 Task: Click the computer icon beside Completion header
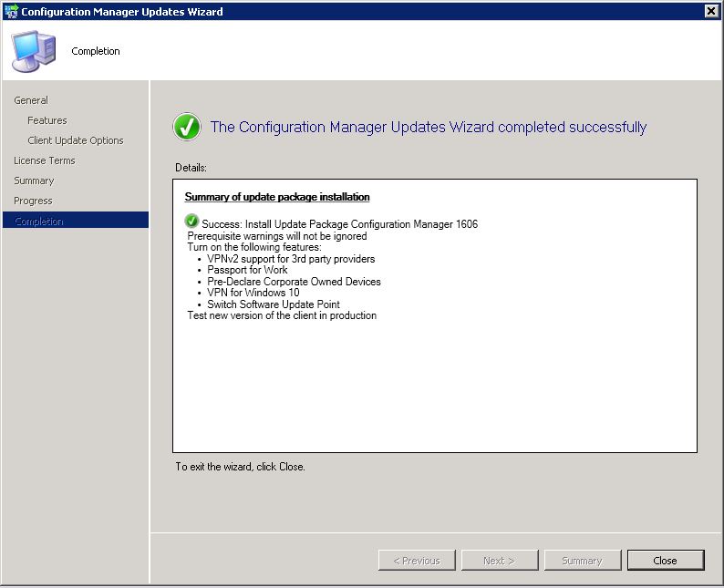33,51
